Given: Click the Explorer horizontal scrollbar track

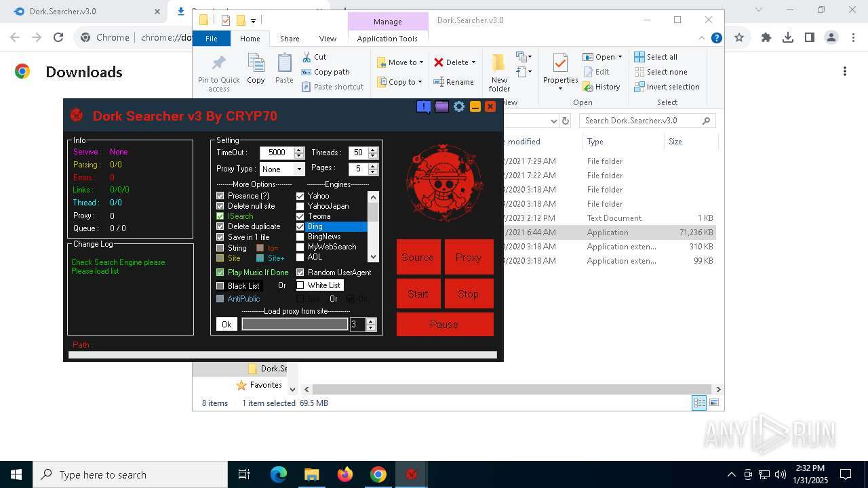Looking at the screenshot, I should coord(513,389).
